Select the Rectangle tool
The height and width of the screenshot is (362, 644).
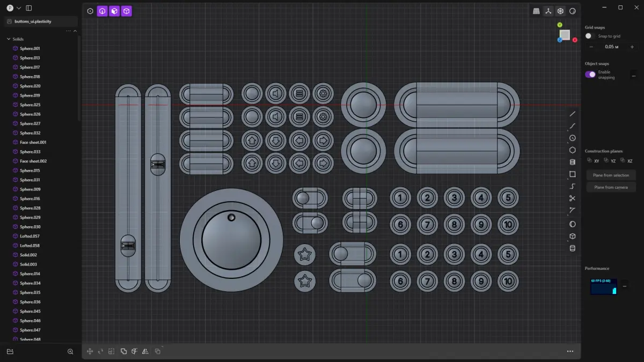pyautogui.click(x=573, y=174)
